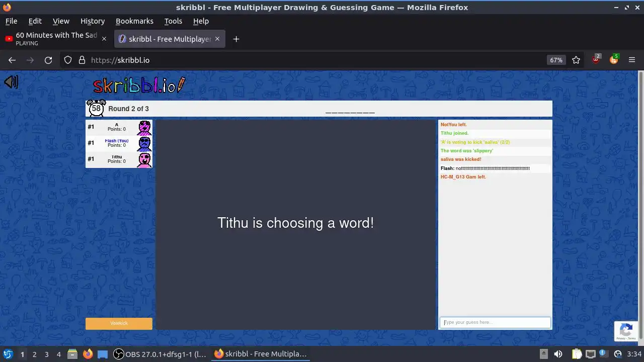Open the orange extension with badge 5
Image resolution: width=644 pixels, height=362 pixels.
tap(614, 59)
